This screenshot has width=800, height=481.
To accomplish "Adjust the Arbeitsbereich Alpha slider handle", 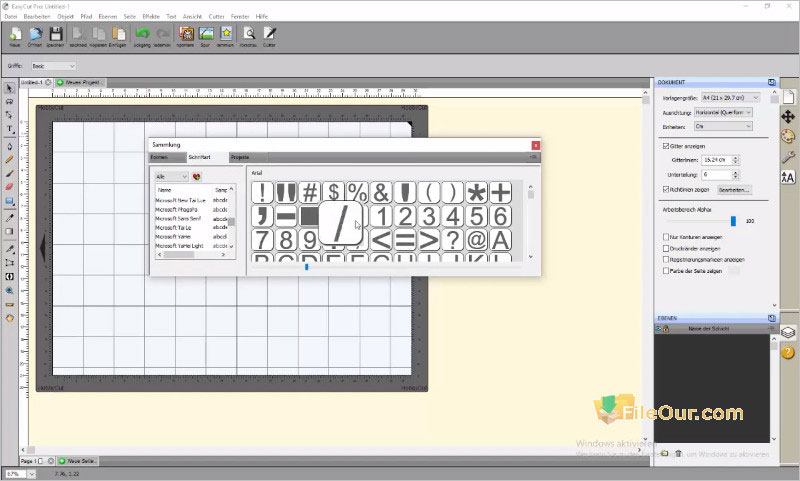I will (733, 221).
